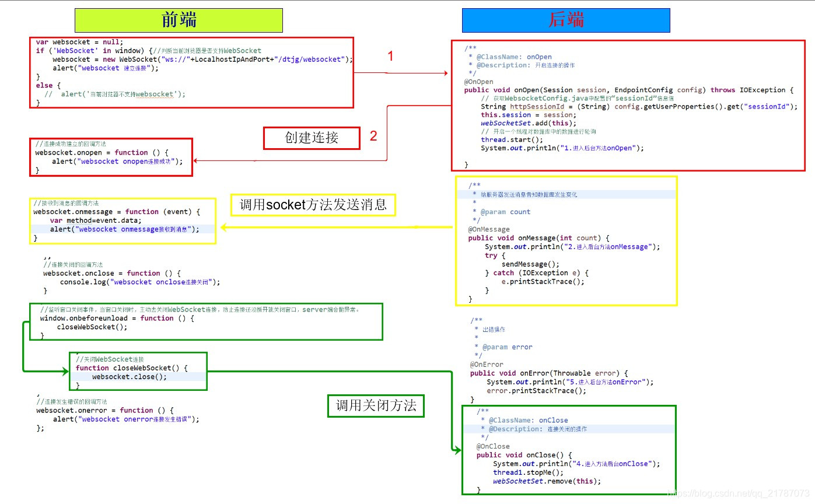Viewport: 815px width, 504px height.
Task: Click the alert("websocket 建立连接") line
Action: 106,68
